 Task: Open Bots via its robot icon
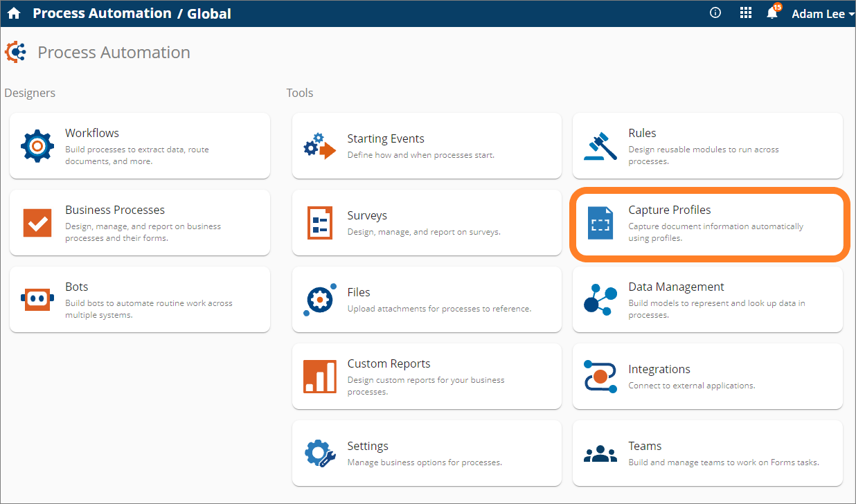click(x=37, y=299)
